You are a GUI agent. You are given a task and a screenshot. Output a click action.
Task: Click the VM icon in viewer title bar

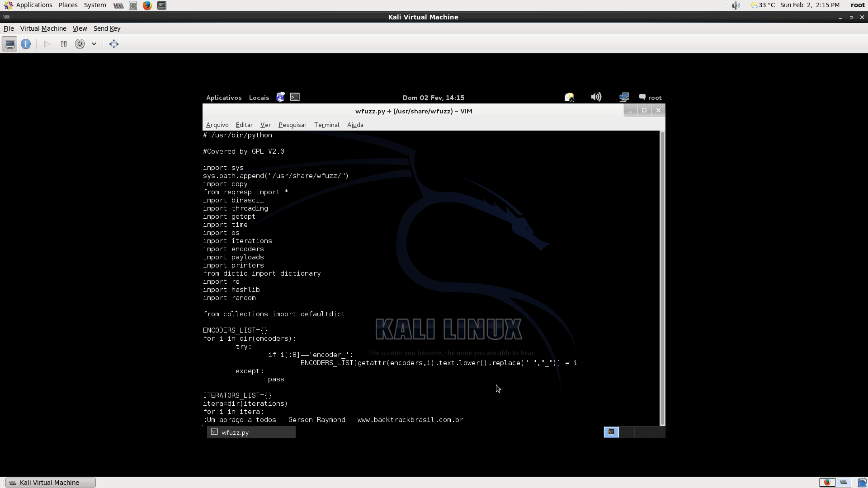click(6, 17)
